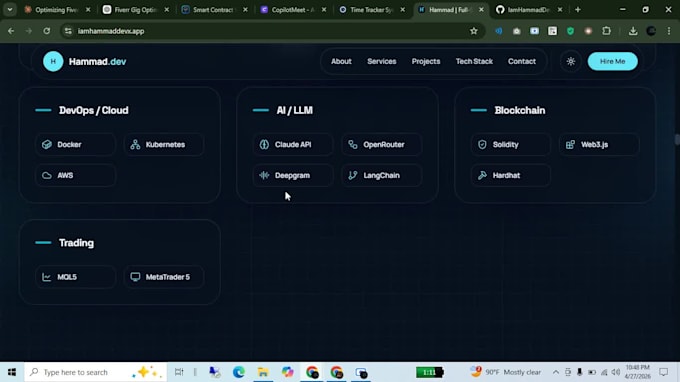Click the OpenRouter chip

(382, 144)
